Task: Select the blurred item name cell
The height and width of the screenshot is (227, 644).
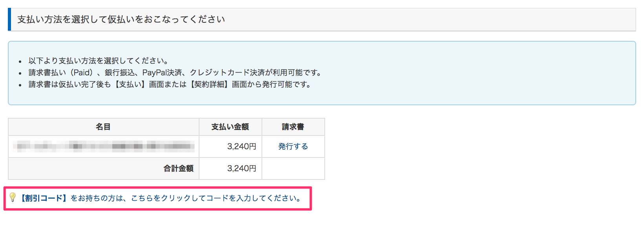Action: tap(104, 146)
